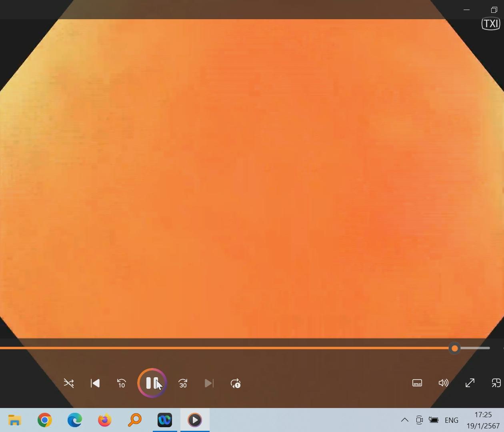Image resolution: width=504 pixels, height=432 pixels.
Task: Launch Google Chrome from taskbar
Action: pos(45,420)
